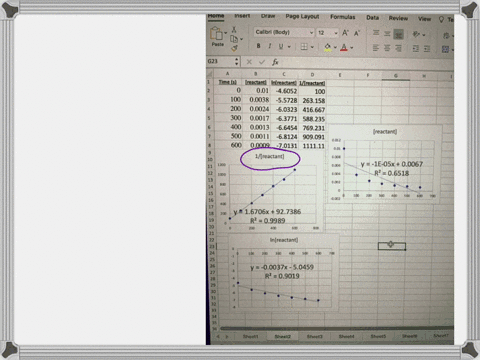Toggle Underline formatting
This screenshot has height=360, width=480.
[281, 46]
